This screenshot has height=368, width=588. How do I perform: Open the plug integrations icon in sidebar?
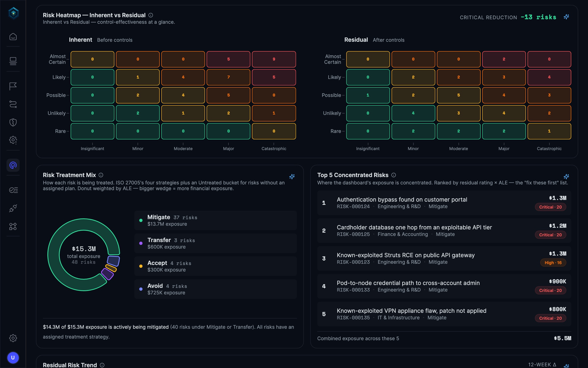coord(13,208)
